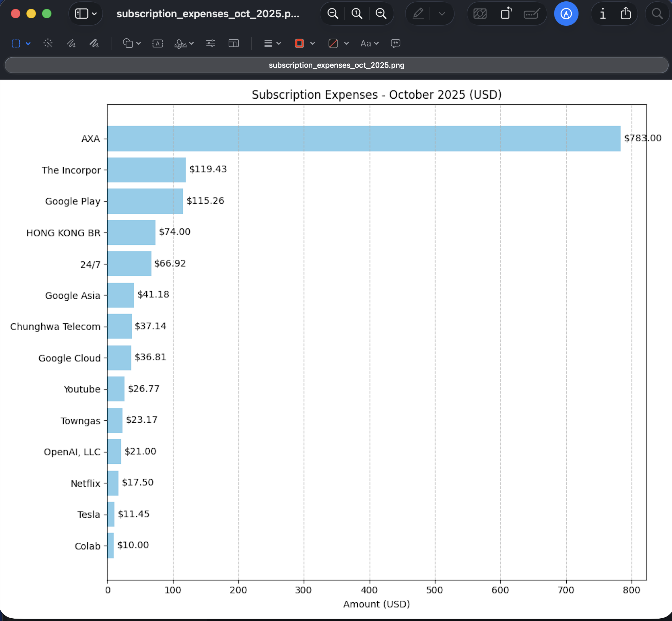Show the image inspector info
The image size is (672, 621).
603,14
